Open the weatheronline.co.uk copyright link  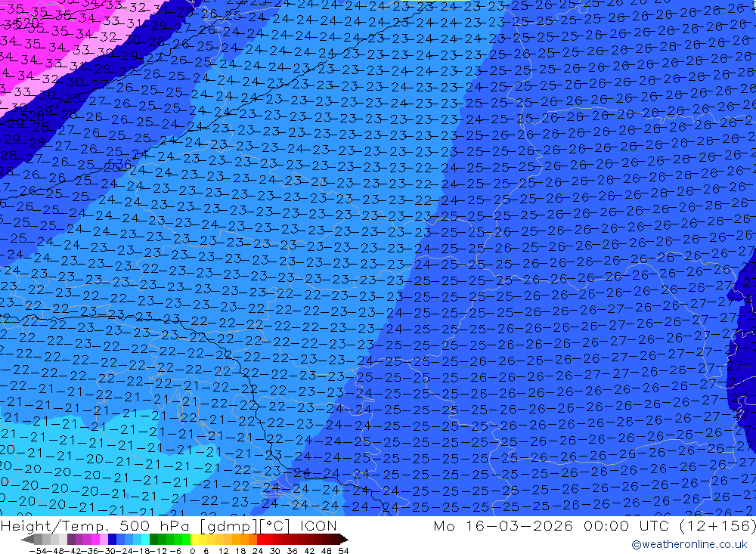coord(689,544)
